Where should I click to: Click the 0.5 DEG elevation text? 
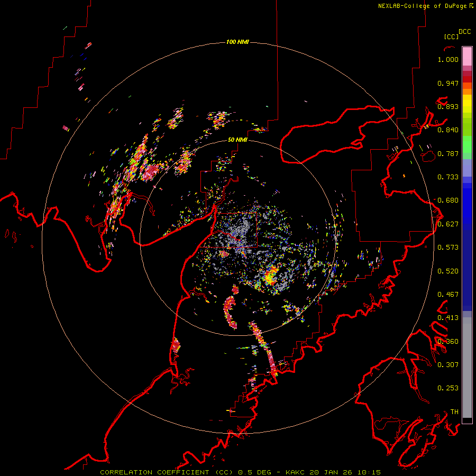[254, 472]
